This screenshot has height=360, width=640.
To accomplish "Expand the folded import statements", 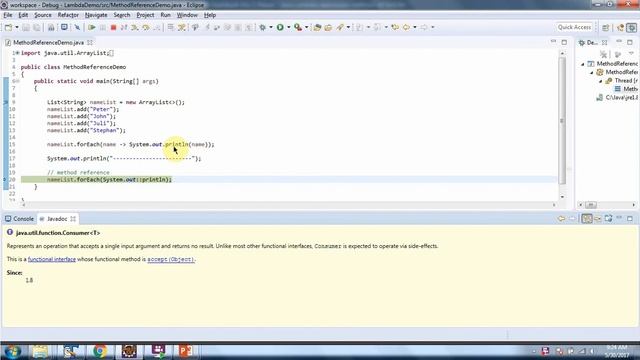I will (18, 53).
